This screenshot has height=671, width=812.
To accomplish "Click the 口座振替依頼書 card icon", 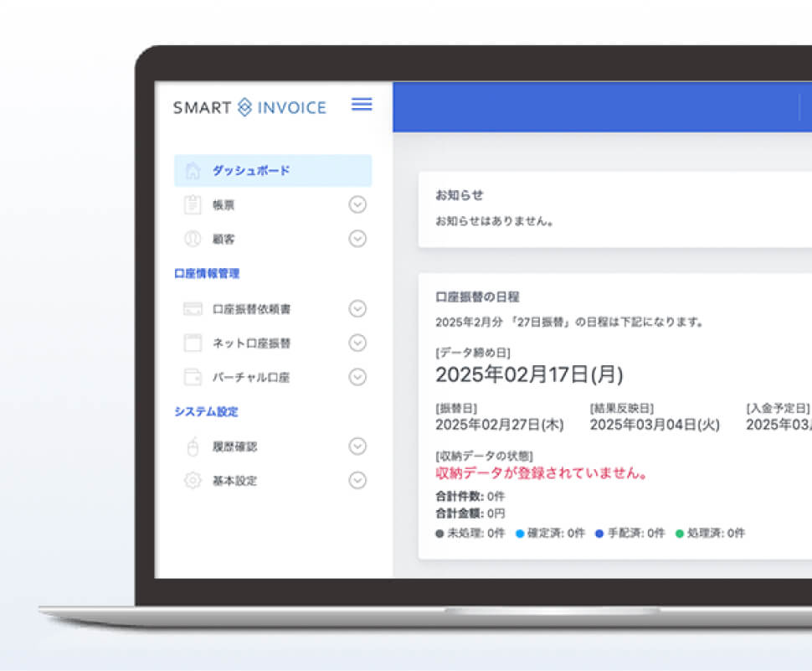I will tap(193, 309).
